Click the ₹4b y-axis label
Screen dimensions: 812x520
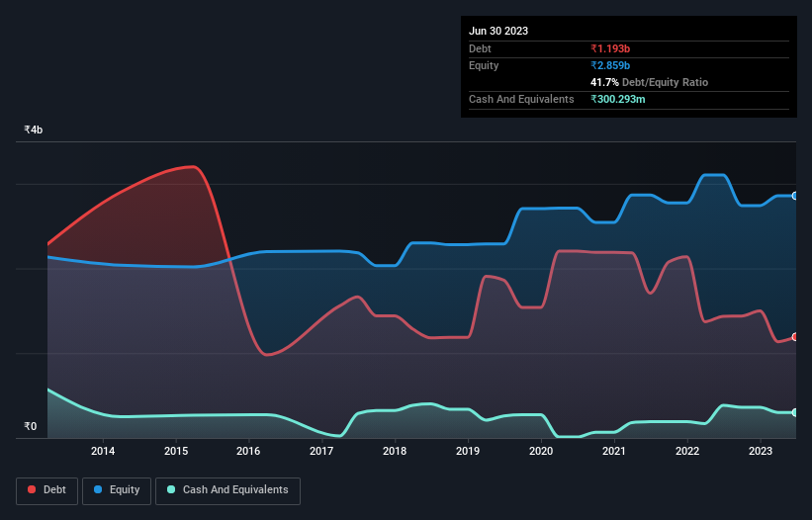tap(34, 130)
